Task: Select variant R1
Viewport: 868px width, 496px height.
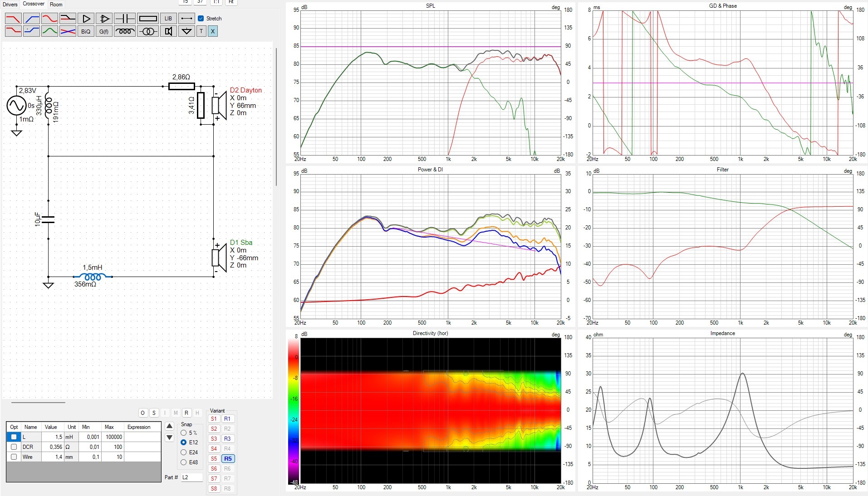Action: (x=227, y=419)
